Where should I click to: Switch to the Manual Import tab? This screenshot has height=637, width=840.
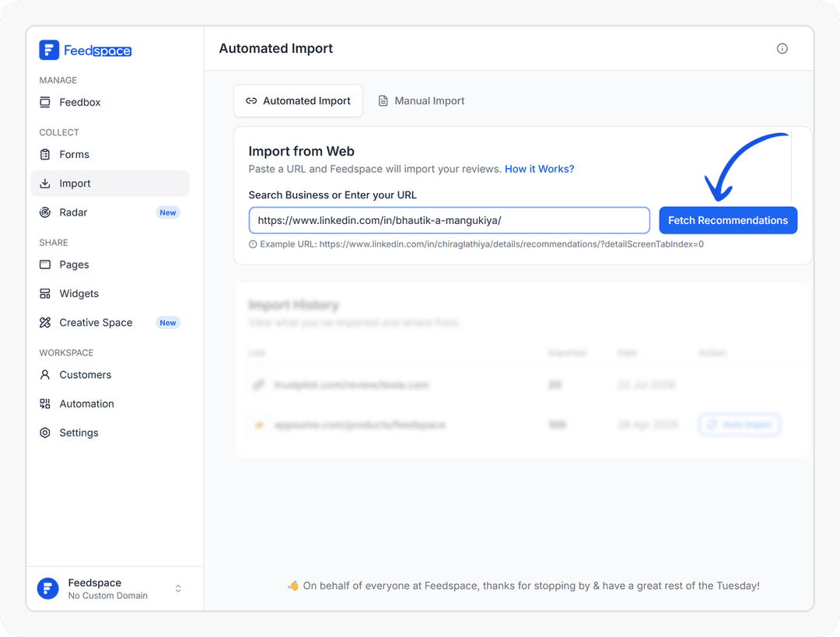click(x=422, y=100)
